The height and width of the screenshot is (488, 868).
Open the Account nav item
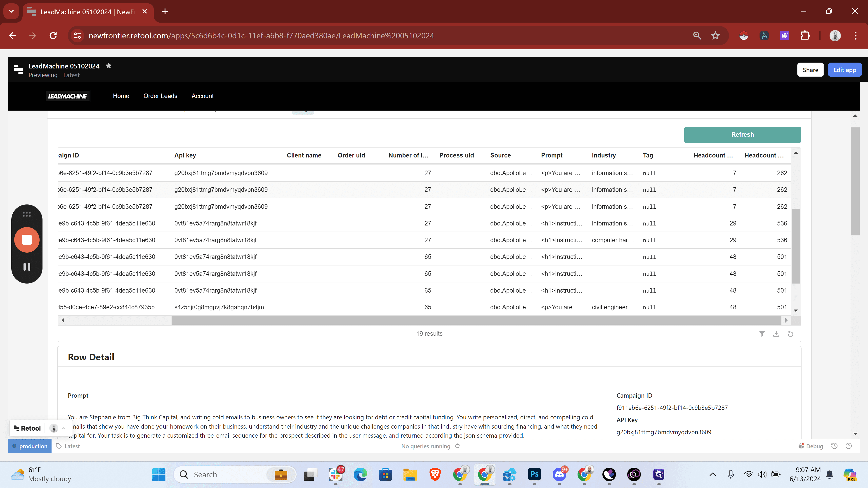coord(203,96)
